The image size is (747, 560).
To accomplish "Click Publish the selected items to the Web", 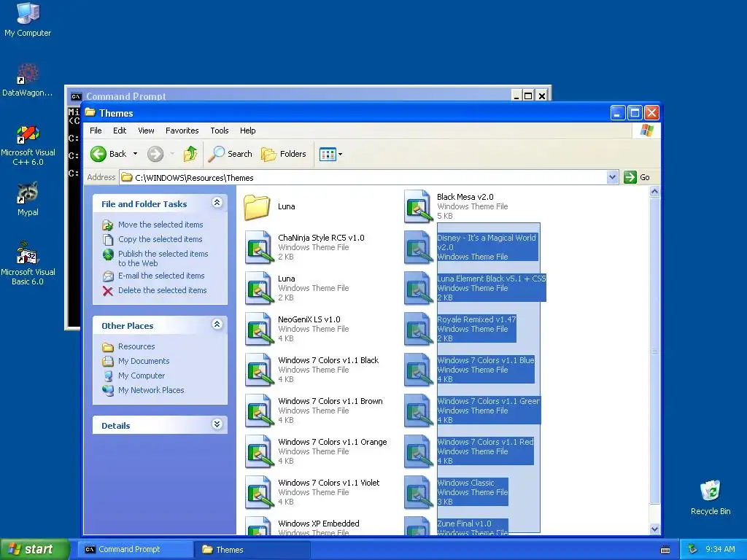I will 163,259.
